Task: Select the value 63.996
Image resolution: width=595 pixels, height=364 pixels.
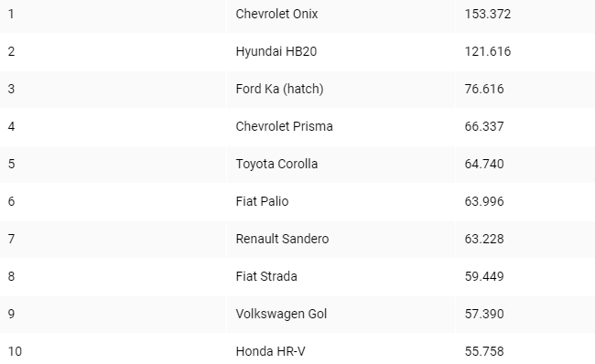Action: coord(484,201)
